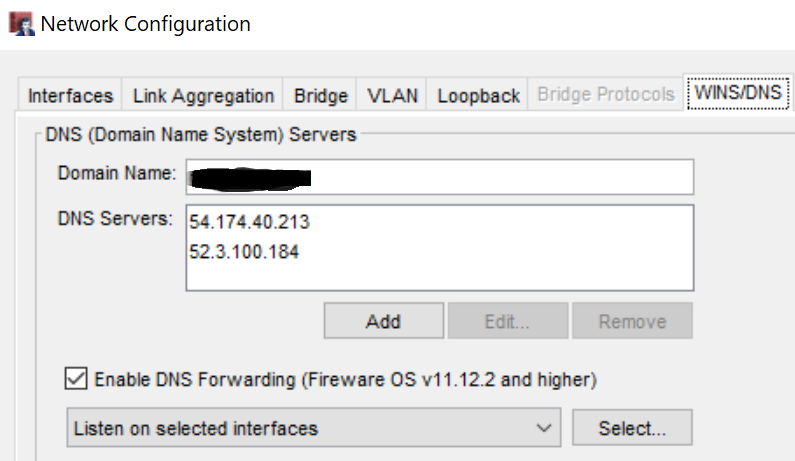
Task: Select DNS server 52.3.100.184
Action: point(244,252)
